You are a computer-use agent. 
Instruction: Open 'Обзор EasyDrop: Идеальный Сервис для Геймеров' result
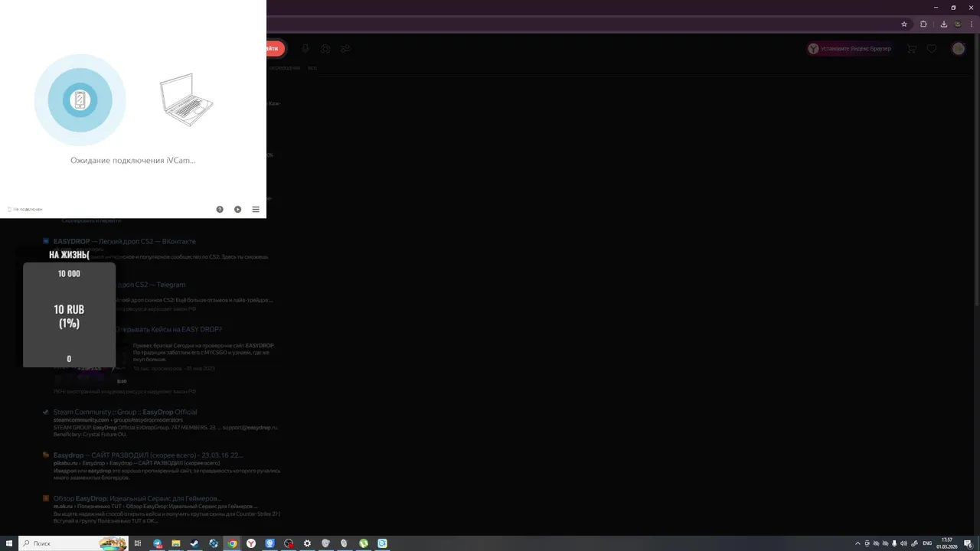(137, 498)
